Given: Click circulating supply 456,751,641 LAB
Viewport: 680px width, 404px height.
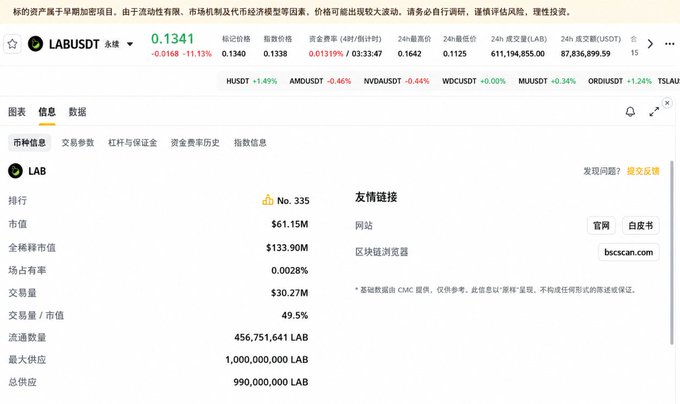Looking at the screenshot, I should (x=271, y=337).
